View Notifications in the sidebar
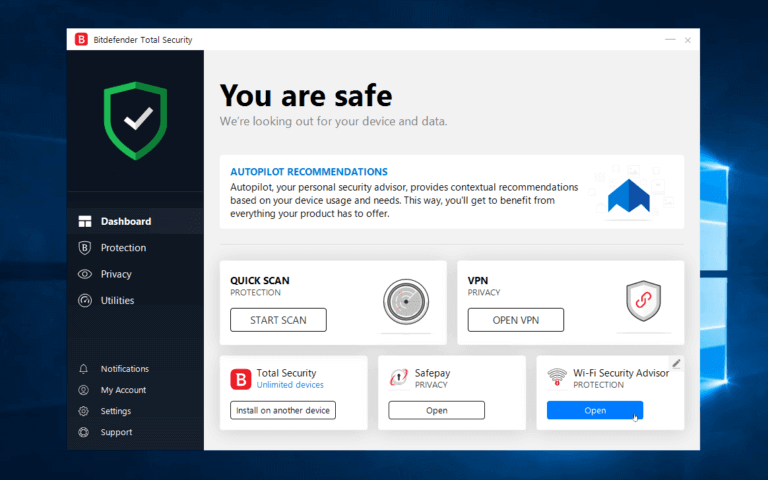This screenshot has height=480, width=768. (x=124, y=369)
